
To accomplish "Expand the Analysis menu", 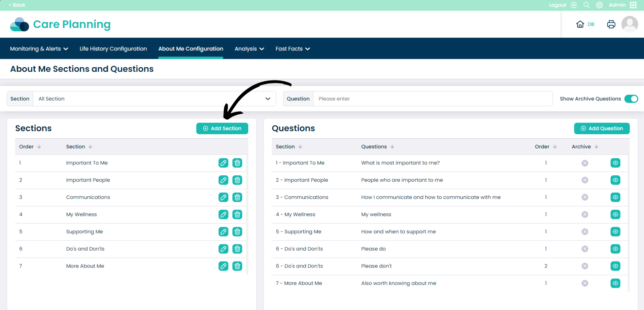I will tap(249, 49).
